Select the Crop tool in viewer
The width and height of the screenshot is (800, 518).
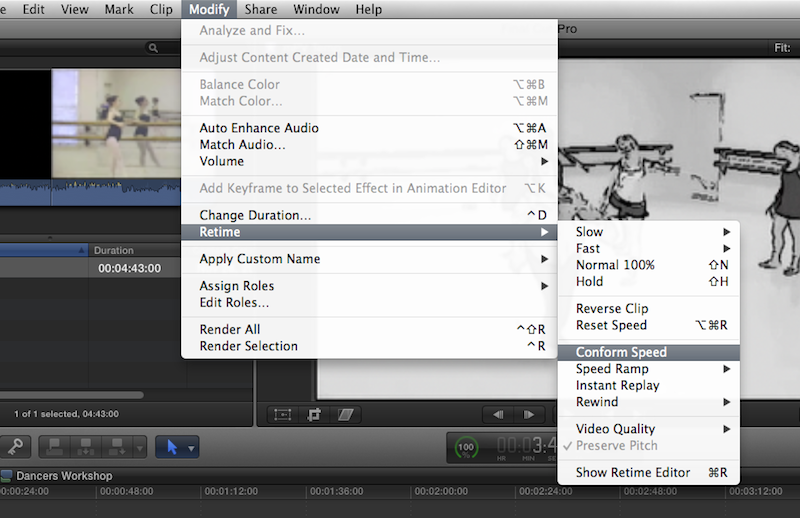[x=315, y=414]
